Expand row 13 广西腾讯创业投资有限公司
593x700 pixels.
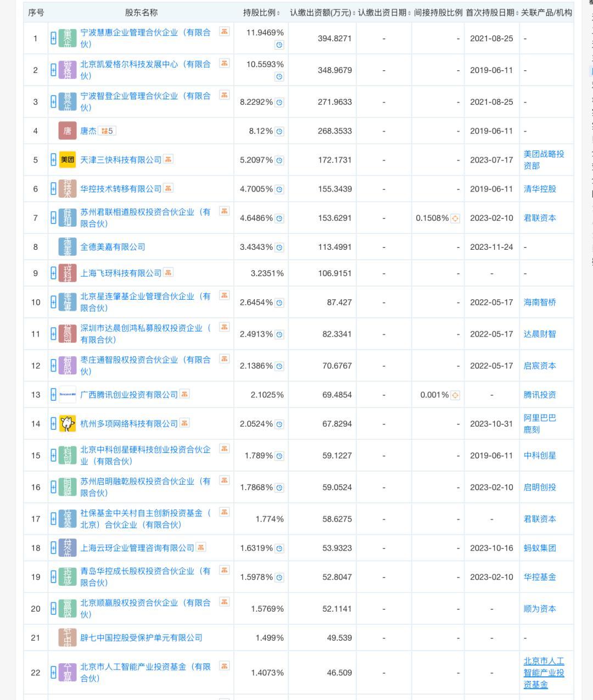pyautogui.click(x=53, y=395)
